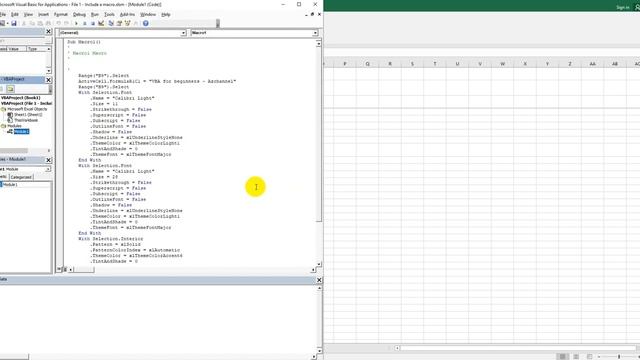Open the Add-Ins menu

point(127,14)
